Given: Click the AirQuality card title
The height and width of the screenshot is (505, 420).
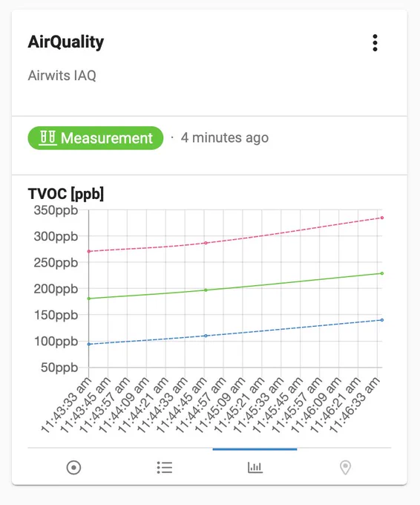Looking at the screenshot, I should pos(66,42).
